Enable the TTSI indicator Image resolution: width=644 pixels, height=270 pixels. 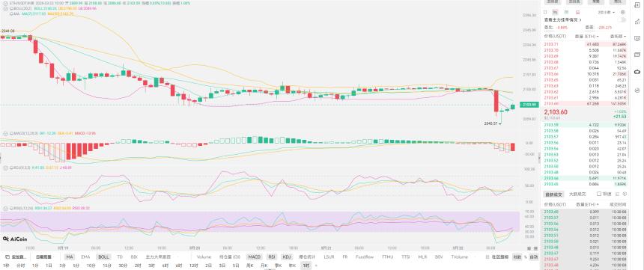406,257
